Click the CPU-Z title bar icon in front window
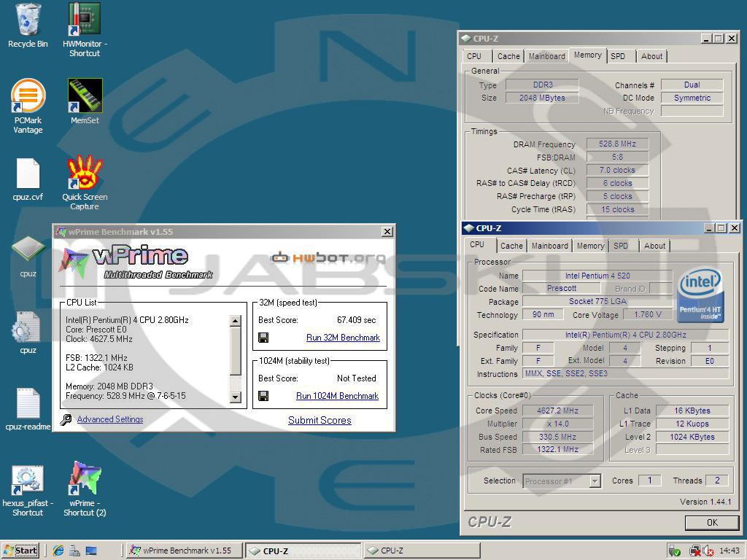The height and width of the screenshot is (560, 747). tap(469, 228)
